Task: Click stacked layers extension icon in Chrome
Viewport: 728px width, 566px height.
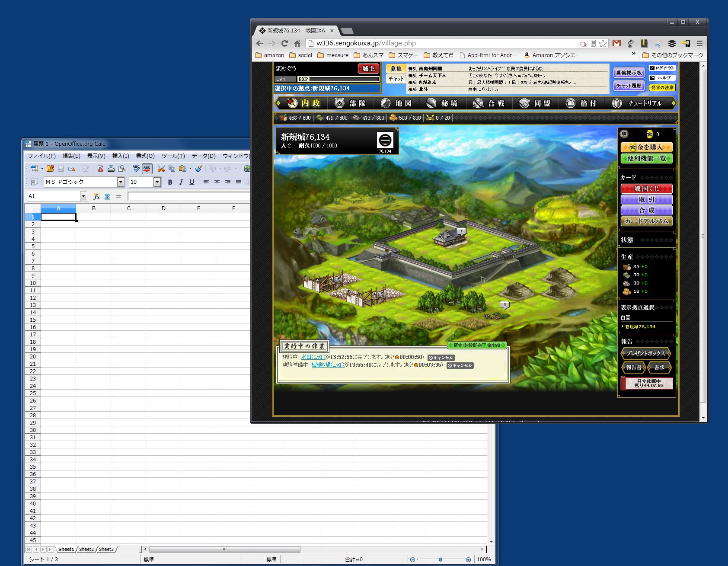Action: click(x=672, y=43)
